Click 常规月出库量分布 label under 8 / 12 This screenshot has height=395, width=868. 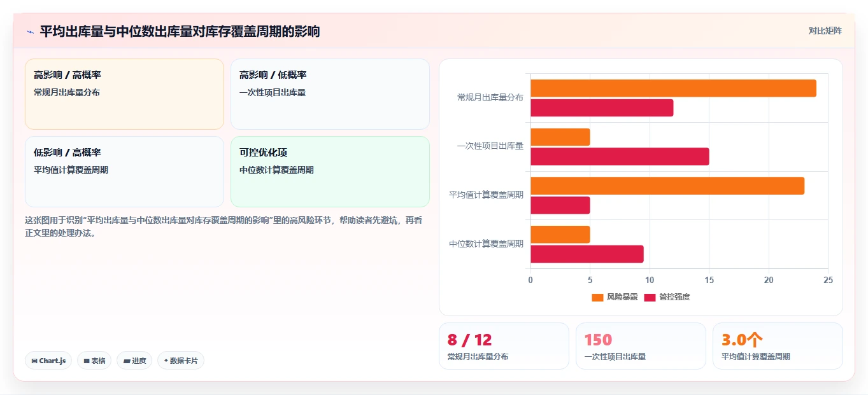pos(478,357)
